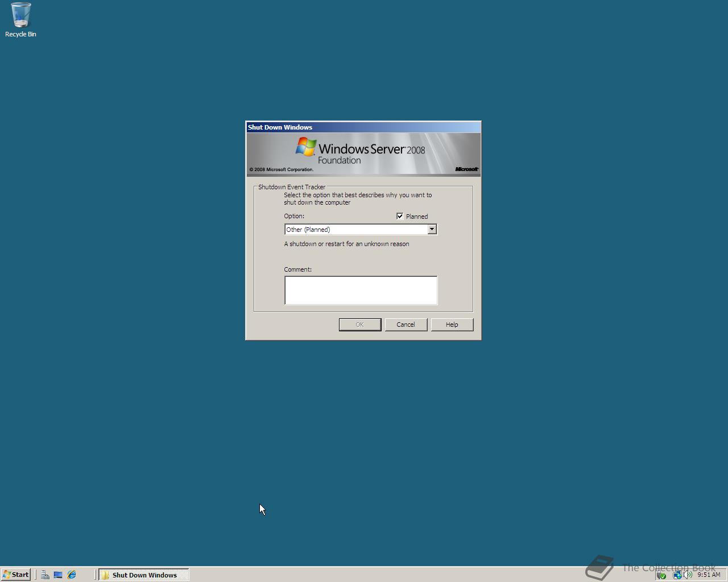Click inside the Comment text box

point(361,290)
